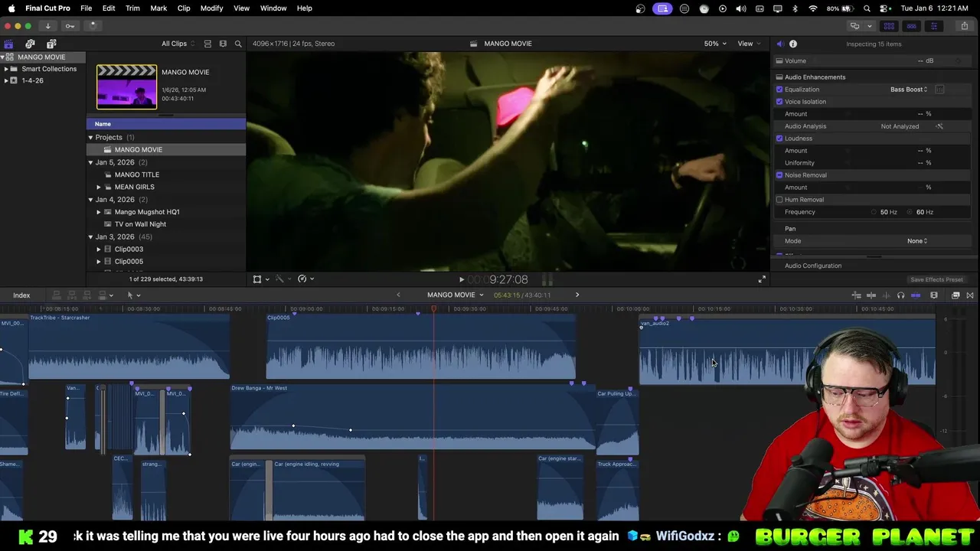Viewport: 980px width, 551px height.
Task: Toggle the timeline panel visibility
Action: (911, 26)
